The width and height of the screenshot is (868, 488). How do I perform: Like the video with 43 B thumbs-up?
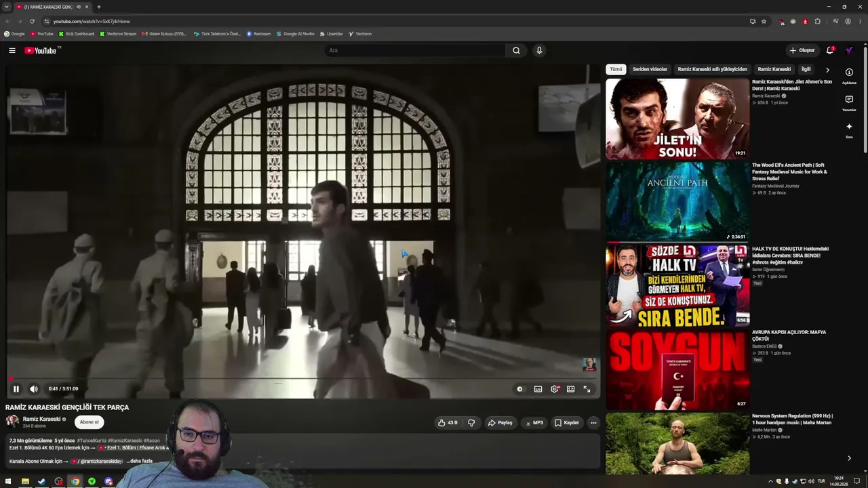coord(448,423)
